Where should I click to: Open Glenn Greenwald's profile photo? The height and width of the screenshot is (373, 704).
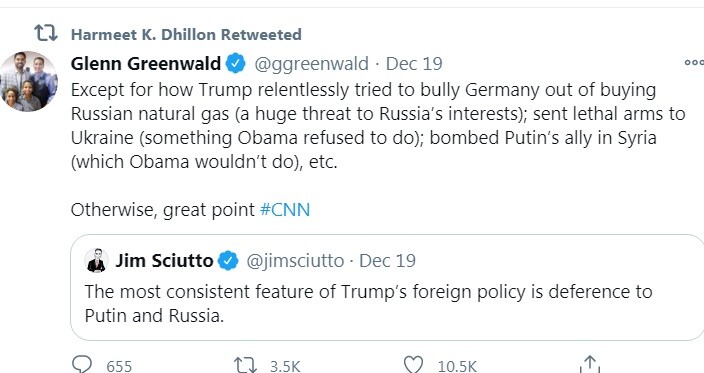click(x=29, y=81)
